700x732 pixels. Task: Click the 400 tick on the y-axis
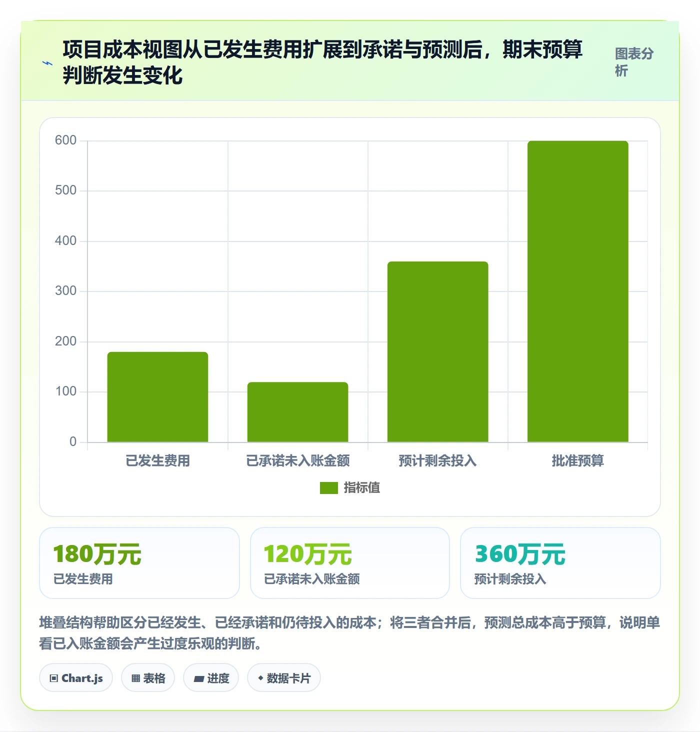click(x=66, y=241)
